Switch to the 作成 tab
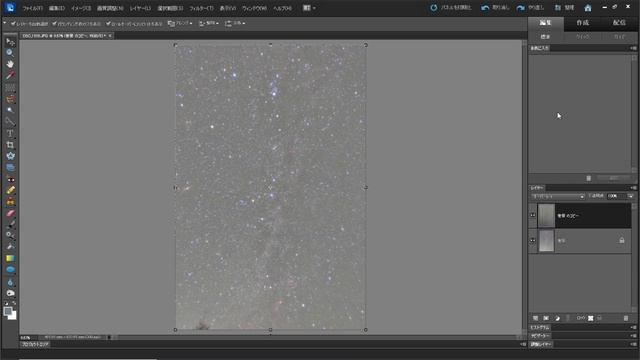This screenshot has height=360, width=640. (x=582, y=23)
